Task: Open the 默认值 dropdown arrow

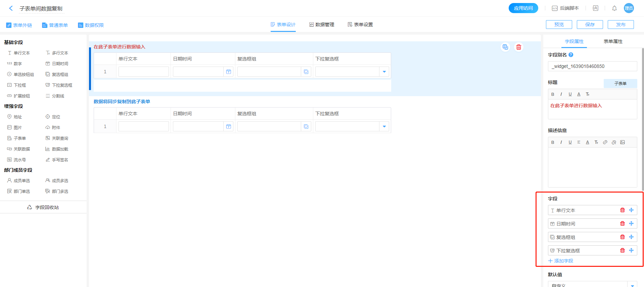Action: pyautogui.click(x=632, y=285)
